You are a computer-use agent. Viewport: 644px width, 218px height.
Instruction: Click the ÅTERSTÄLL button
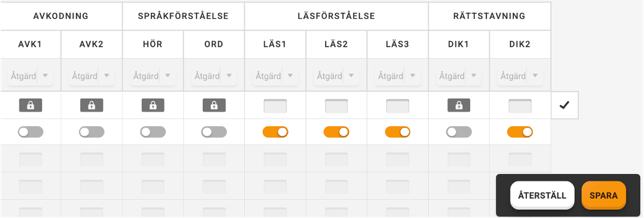[x=542, y=195]
